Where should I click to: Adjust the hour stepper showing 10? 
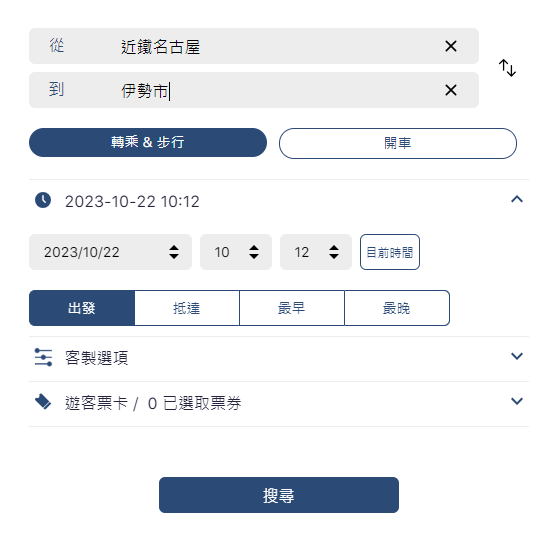(x=254, y=252)
